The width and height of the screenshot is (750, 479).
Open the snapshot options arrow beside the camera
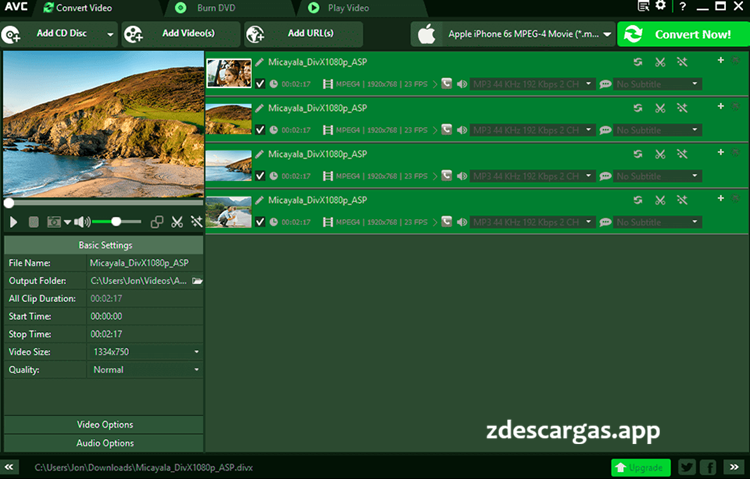[67, 222]
